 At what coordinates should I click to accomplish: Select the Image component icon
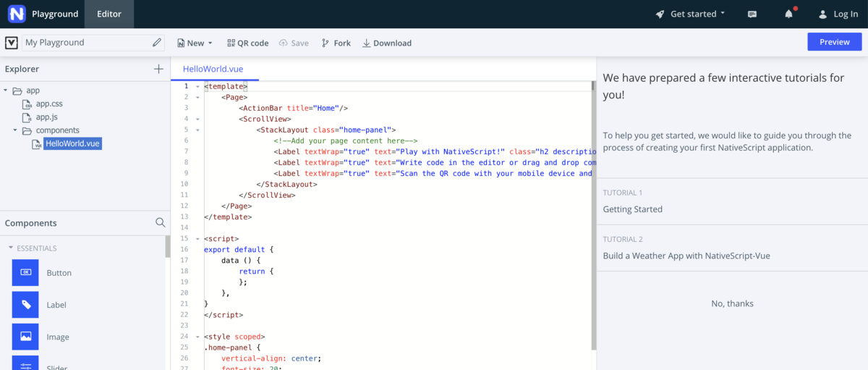(x=25, y=337)
